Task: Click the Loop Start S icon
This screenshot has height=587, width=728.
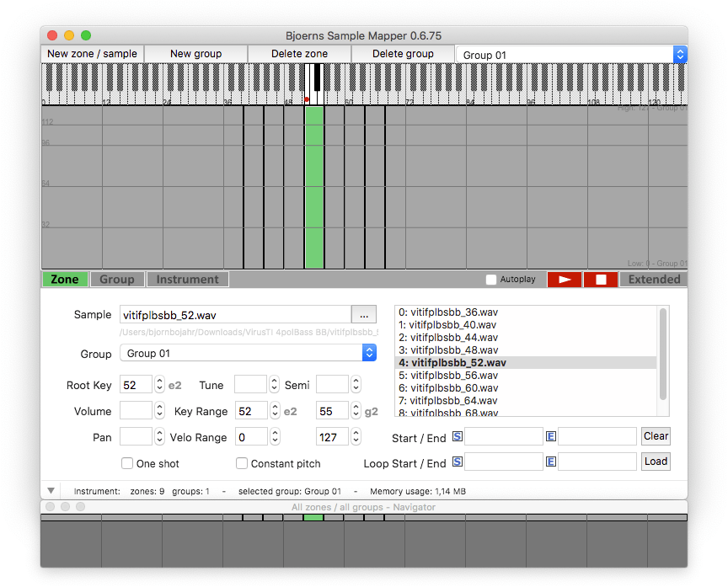Action: [458, 462]
